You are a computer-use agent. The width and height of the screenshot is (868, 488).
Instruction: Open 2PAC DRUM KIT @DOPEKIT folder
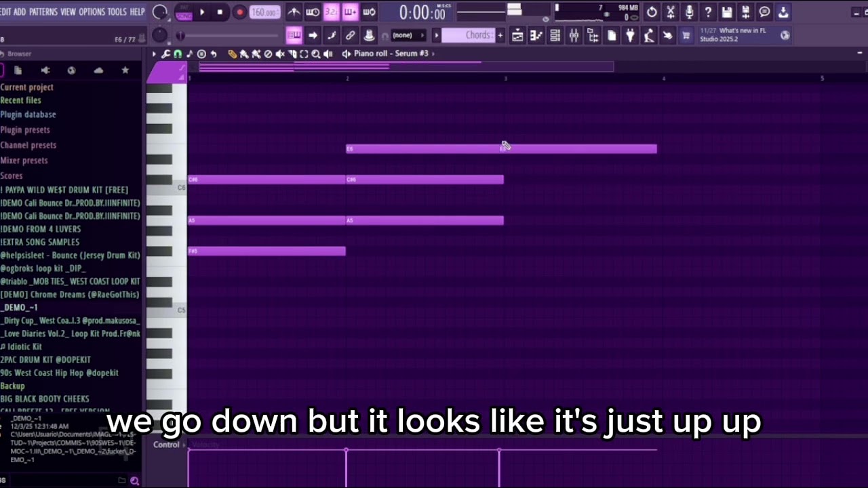coord(45,360)
